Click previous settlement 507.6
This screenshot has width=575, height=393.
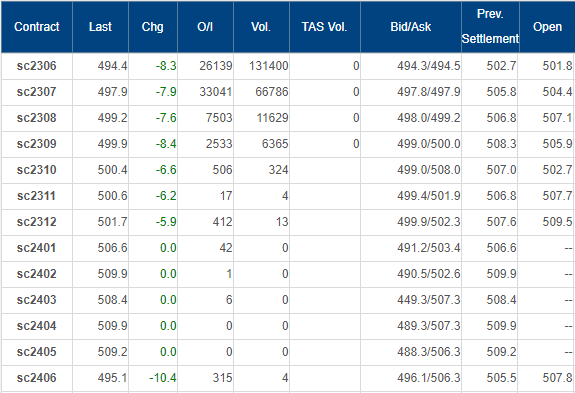(x=501, y=222)
